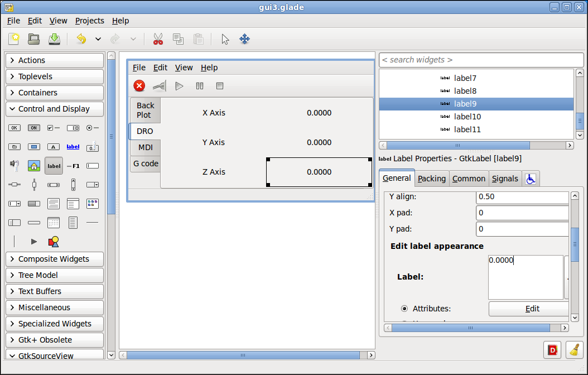
Task: Switch to the Common properties tab
Action: pyautogui.click(x=469, y=179)
